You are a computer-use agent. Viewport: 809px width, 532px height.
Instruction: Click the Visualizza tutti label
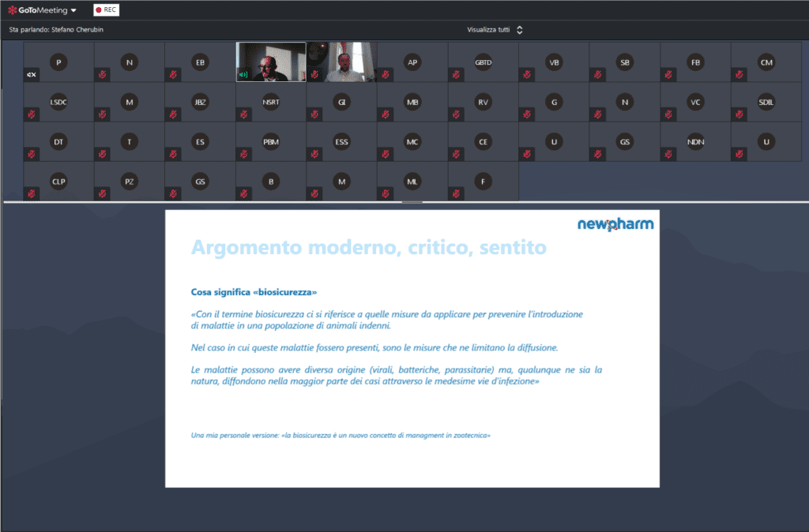tap(488, 30)
